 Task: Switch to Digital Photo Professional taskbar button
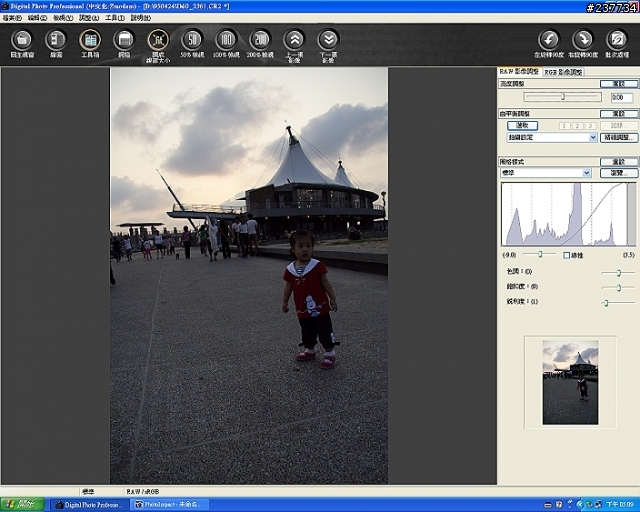coord(89,505)
